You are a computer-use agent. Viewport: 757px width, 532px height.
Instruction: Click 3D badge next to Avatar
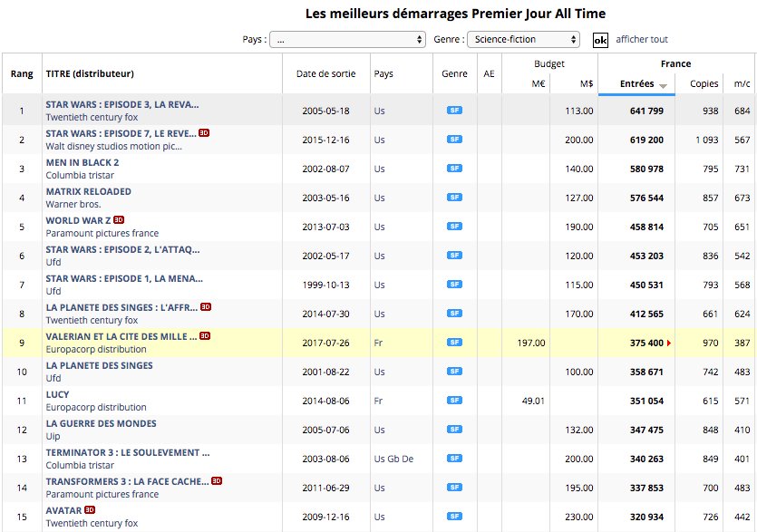90,509
